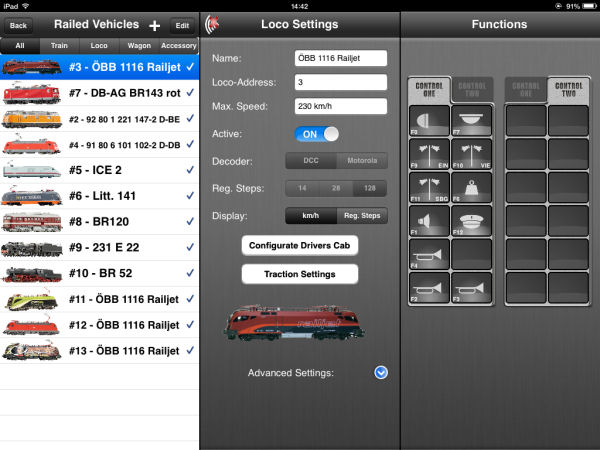Select Motorola decoder type
Viewport: 600px width, 450px height.
click(362, 161)
